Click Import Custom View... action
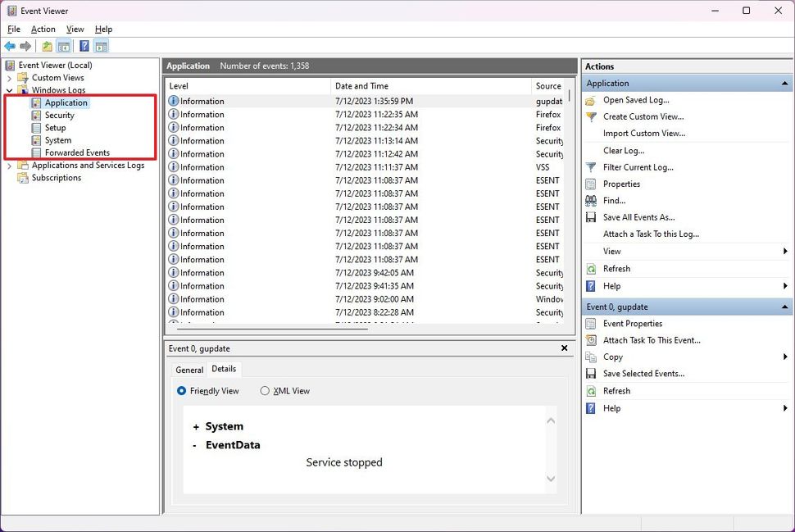The height and width of the screenshot is (532, 795). (644, 134)
